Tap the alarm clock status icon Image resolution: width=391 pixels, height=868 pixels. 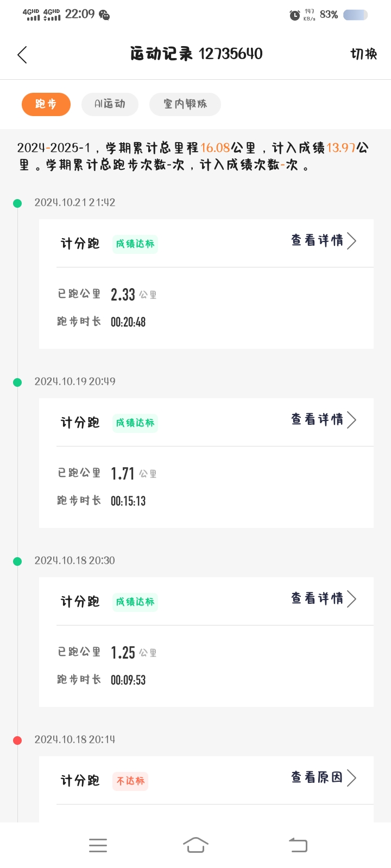[294, 15]
